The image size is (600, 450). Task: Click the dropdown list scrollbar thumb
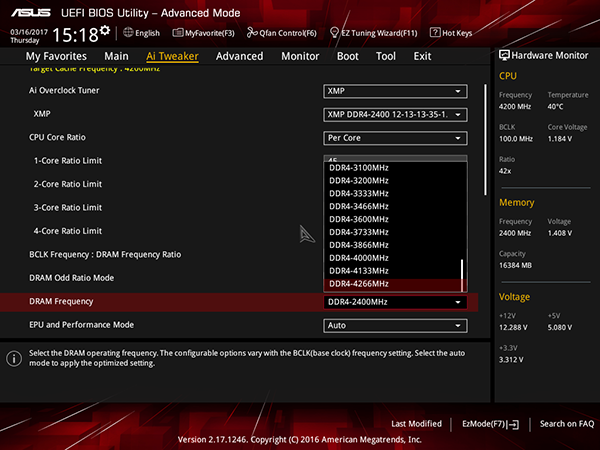tap(462, 275)
